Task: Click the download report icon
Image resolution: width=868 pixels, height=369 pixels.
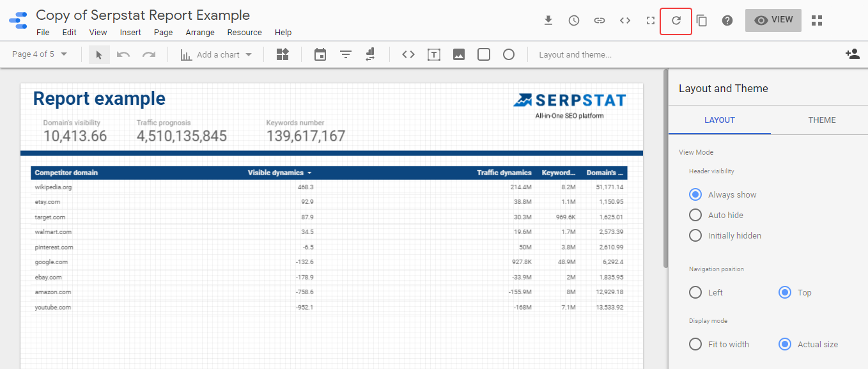Action: click(548, 20)
